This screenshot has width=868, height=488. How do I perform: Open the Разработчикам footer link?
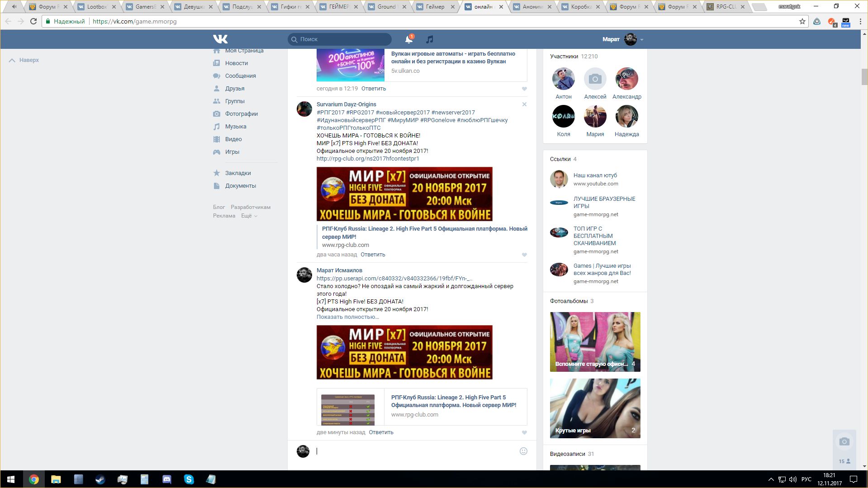pos(251,207)
